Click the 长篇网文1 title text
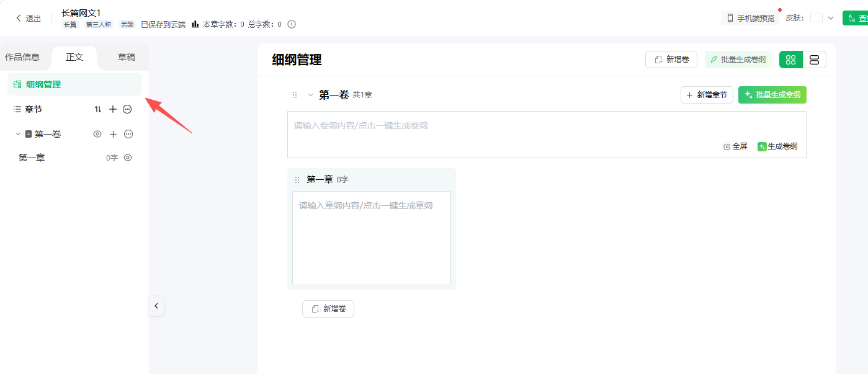Viewport: 868px width, 374px height. (x=81, y=12)
